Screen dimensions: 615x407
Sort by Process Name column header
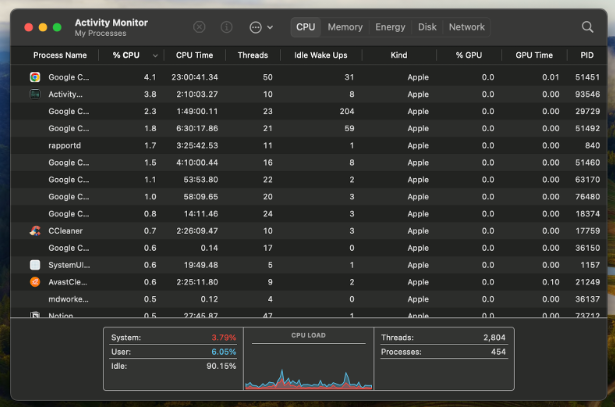(60, 55)
